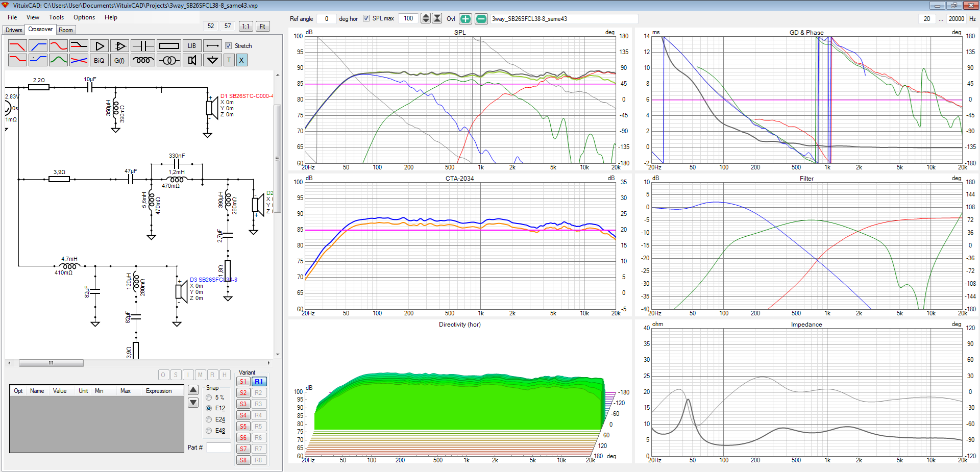
Task: Select the 5 % snap radio button
Action: [x=209, y=398]
